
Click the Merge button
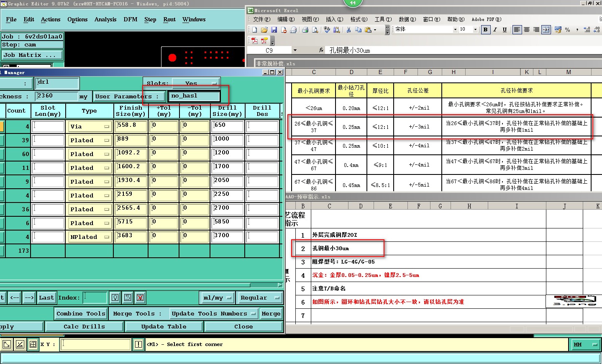pyautogui.click(x=271, y=313)
